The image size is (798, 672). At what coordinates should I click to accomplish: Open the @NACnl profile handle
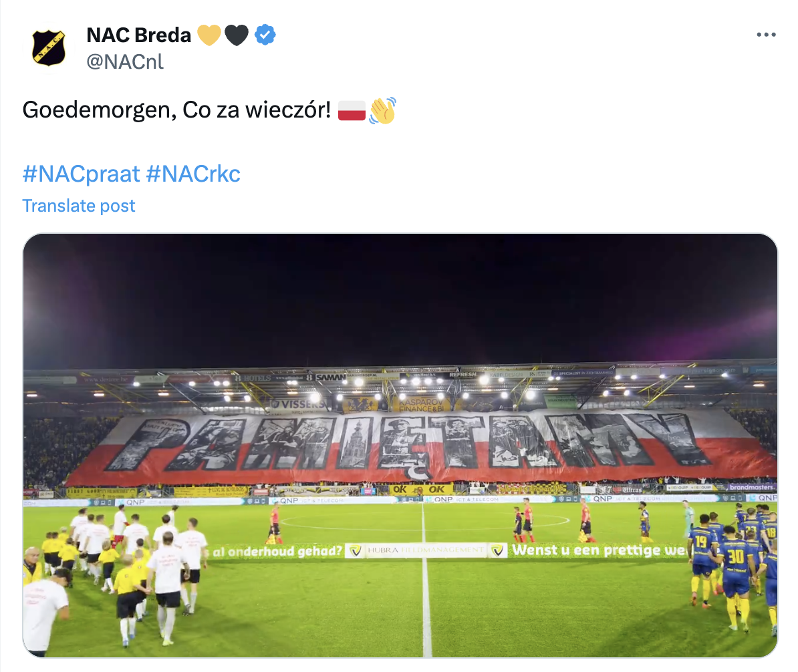(x=126, y=63)
